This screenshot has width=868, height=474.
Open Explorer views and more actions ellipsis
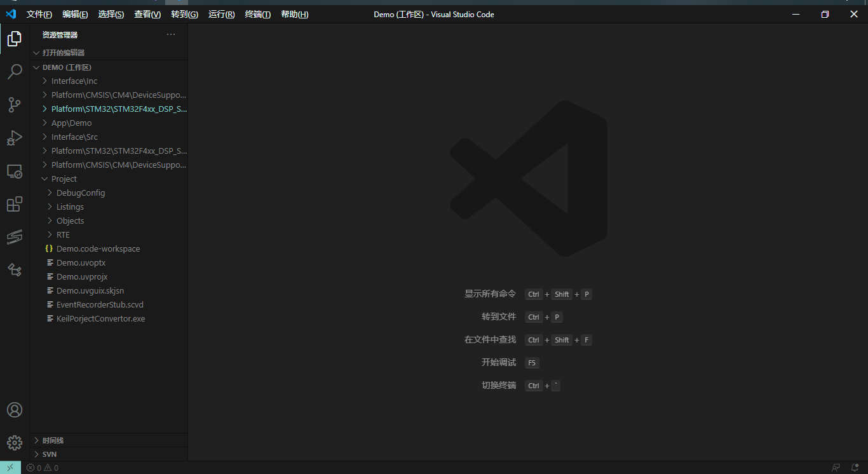[171, 34]
